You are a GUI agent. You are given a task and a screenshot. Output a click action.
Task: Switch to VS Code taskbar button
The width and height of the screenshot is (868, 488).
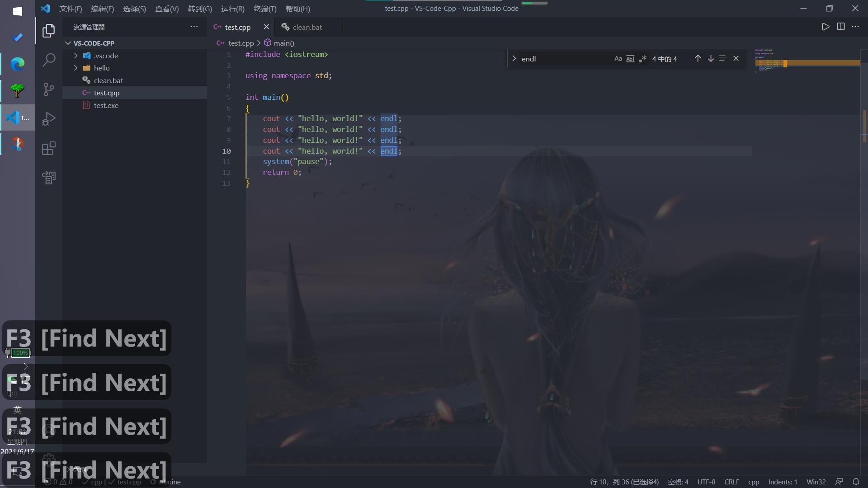(x=18, y=118)
